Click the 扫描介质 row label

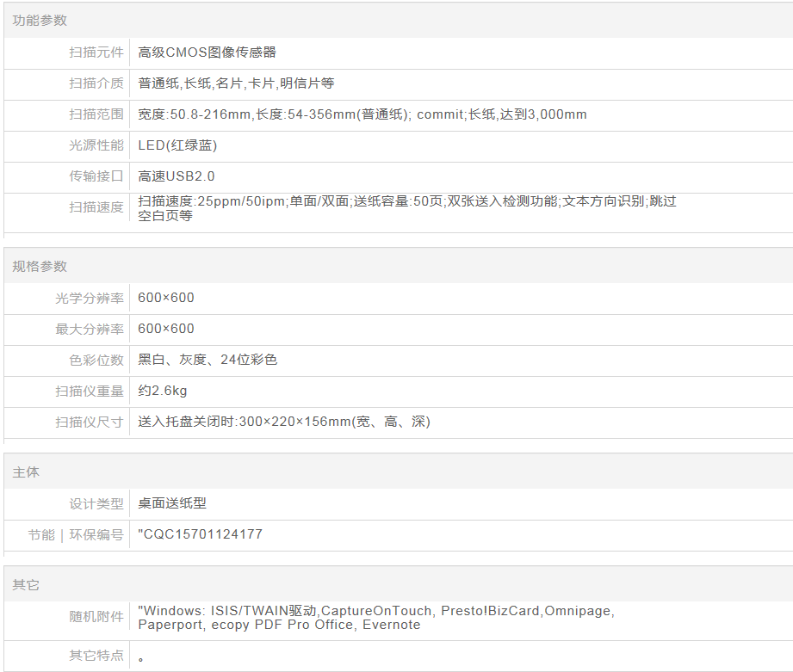96,83
